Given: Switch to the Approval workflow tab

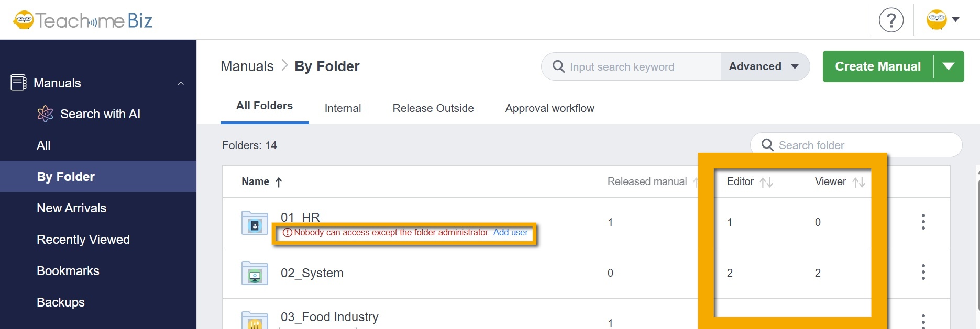Looking at the screenshot, I should [549, 108].
